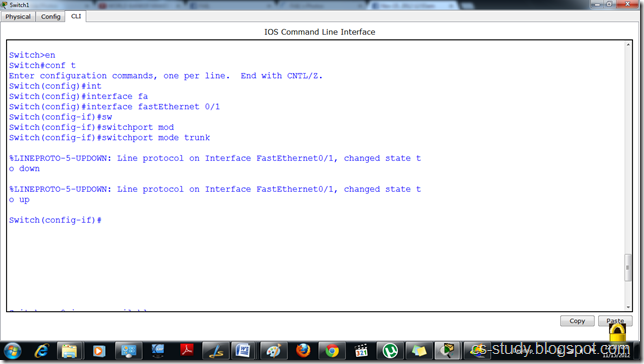This screenshot has width=644, height=364.
Task: Open the Config tab
Action: (51, 16)
